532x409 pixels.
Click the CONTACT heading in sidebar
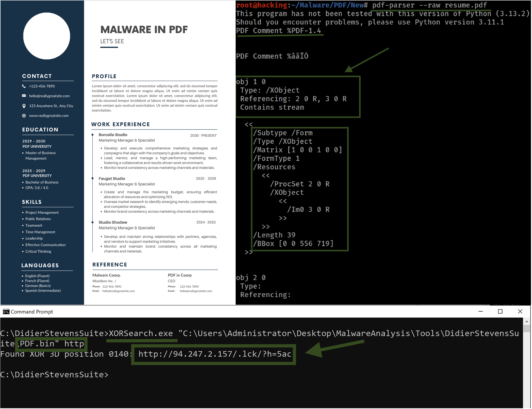pos(37,76)
